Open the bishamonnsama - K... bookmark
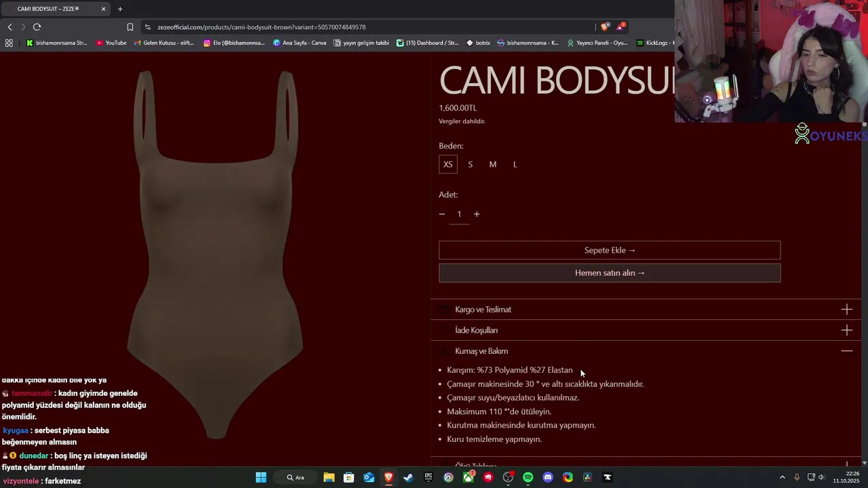The height and width of the screenshot is (488, 868). (x=528, y=43)
